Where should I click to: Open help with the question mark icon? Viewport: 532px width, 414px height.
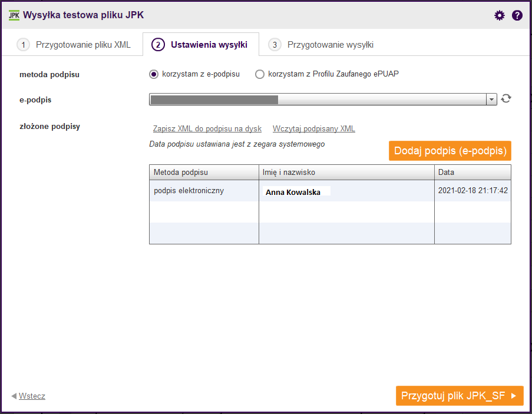pos(517,15)
